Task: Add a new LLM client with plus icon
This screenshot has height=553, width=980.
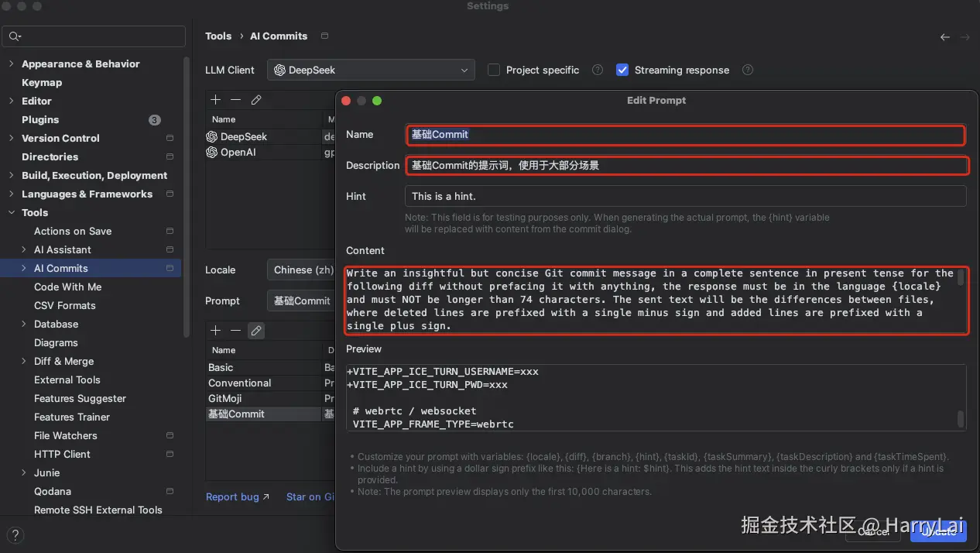Action: pos(216,100)
